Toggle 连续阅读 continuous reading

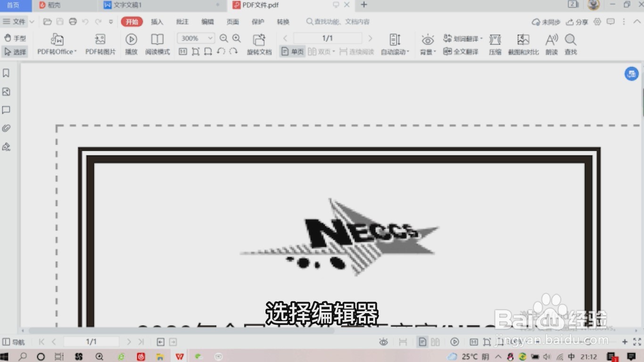point(356,52)
